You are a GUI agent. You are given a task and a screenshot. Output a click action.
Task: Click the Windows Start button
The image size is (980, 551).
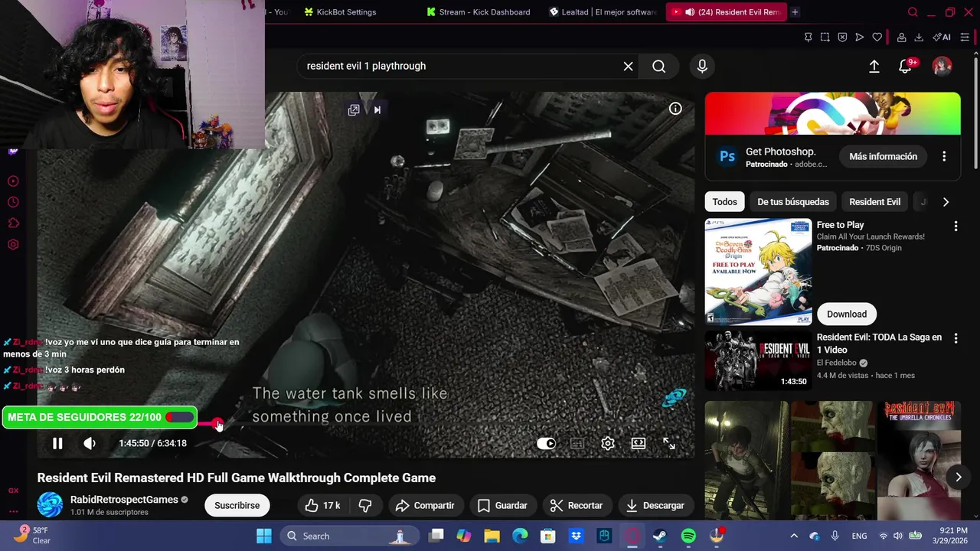click(263, 536)
